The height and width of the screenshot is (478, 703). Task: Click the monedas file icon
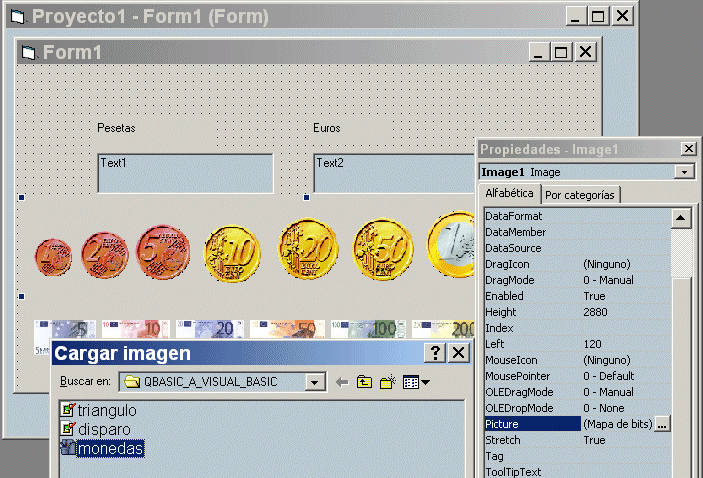pyautogui.click(x=68, y=448)
